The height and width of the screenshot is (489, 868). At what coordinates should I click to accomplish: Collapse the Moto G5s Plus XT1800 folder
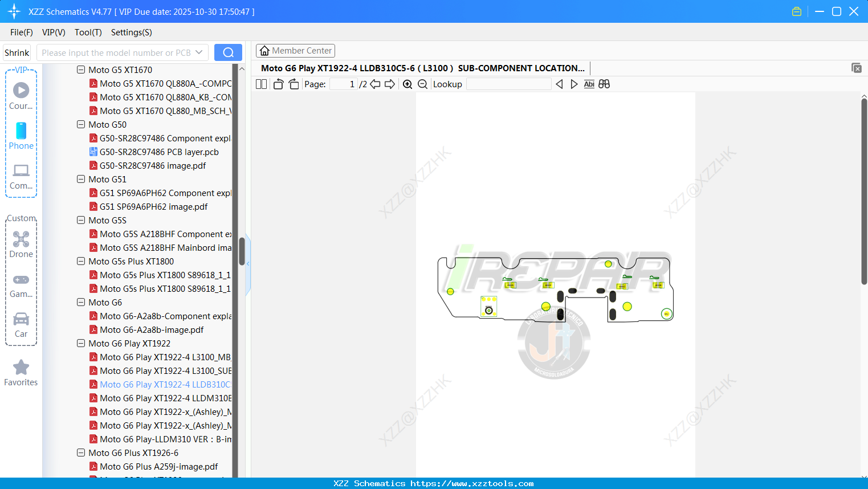pos(81,262)
